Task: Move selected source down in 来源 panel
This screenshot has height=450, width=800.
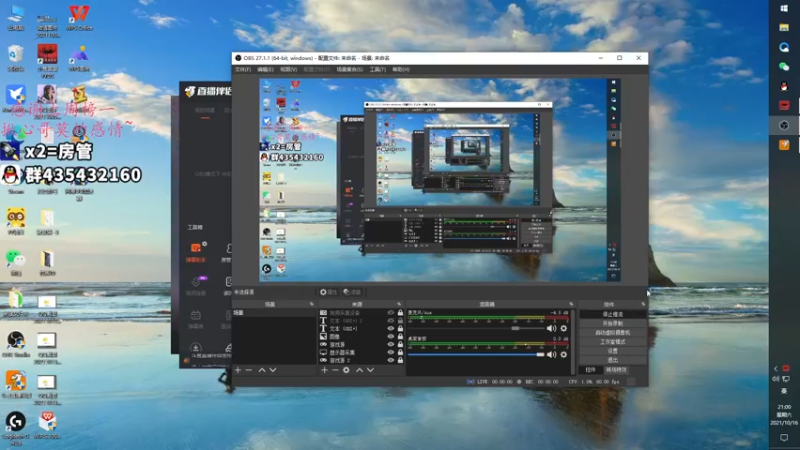Action: point(370,370)
